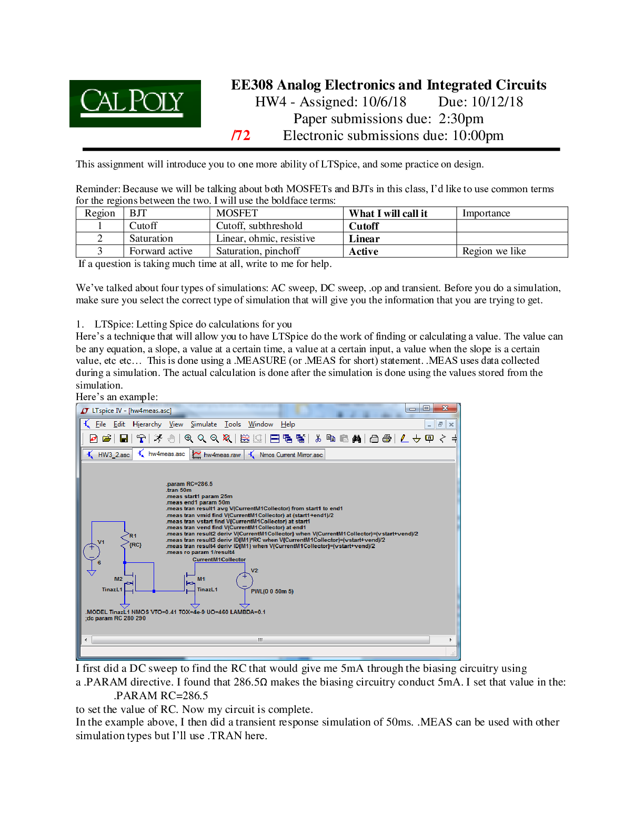Run the simulation with the running man icon

158,439
